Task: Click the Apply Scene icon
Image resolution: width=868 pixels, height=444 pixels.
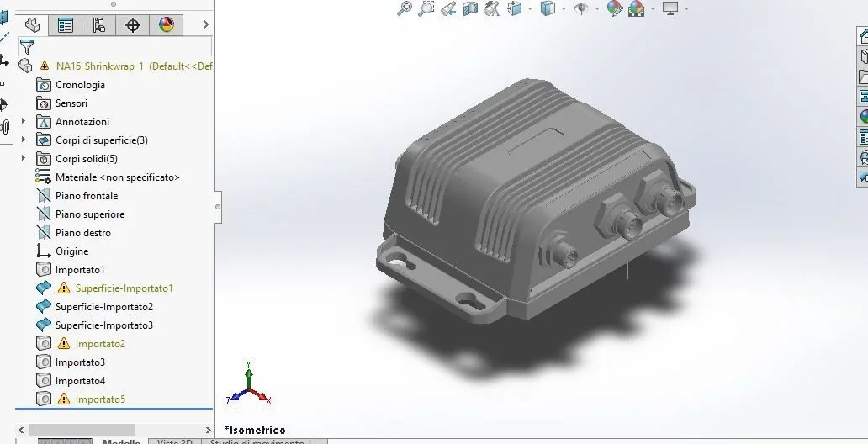Action: click(x=636, y=8)
